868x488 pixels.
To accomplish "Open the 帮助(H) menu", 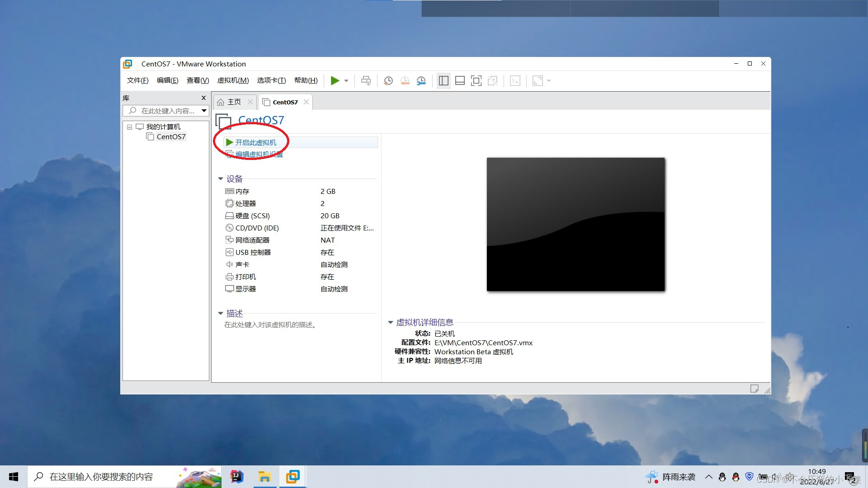I will tap(306, 80).
